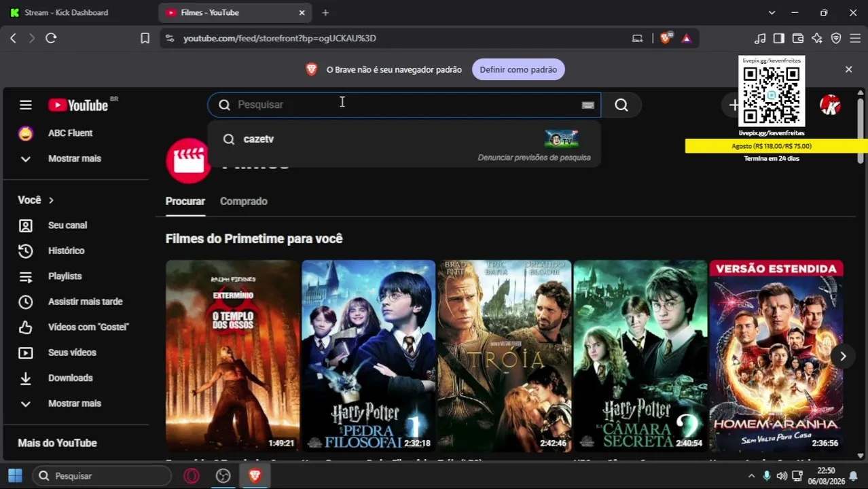
Task: Launch Opera from the taskbar
Action: click(192, 476)
